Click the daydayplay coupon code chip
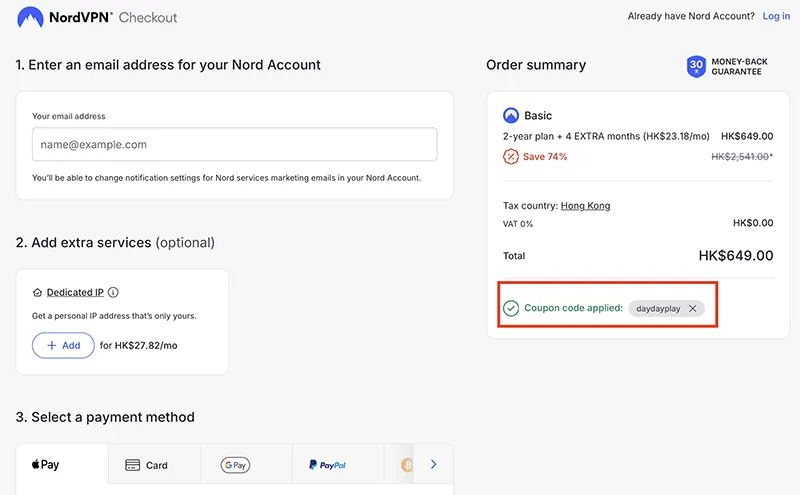The width and height of the screenshot is (800, 495). pos(658,309)
